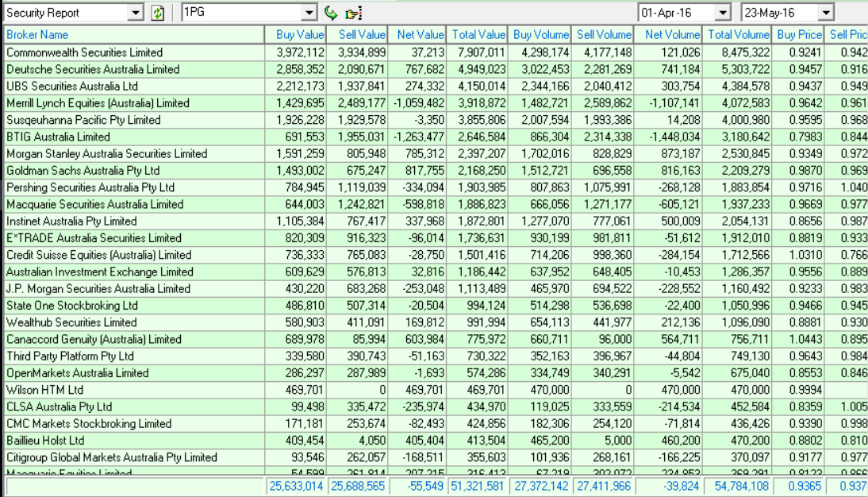Click into the 1PG security code field
868x497 pixels.
click(242, 13)
